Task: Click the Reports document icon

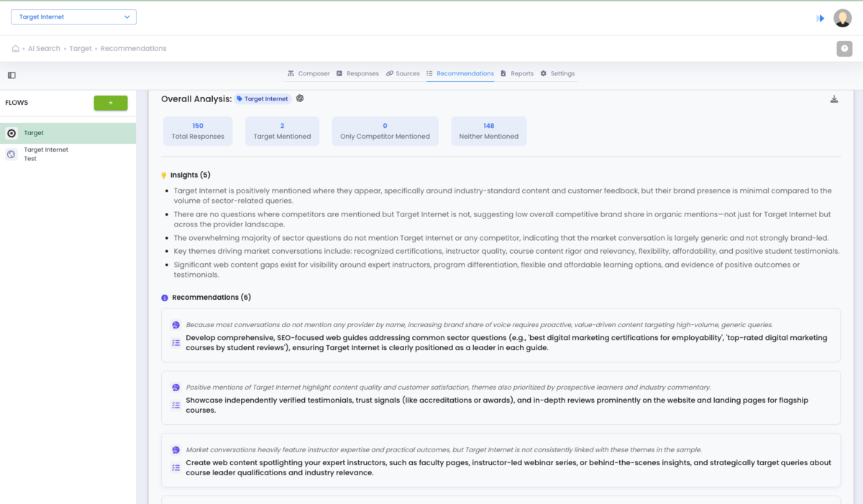Action: point(503,73)
